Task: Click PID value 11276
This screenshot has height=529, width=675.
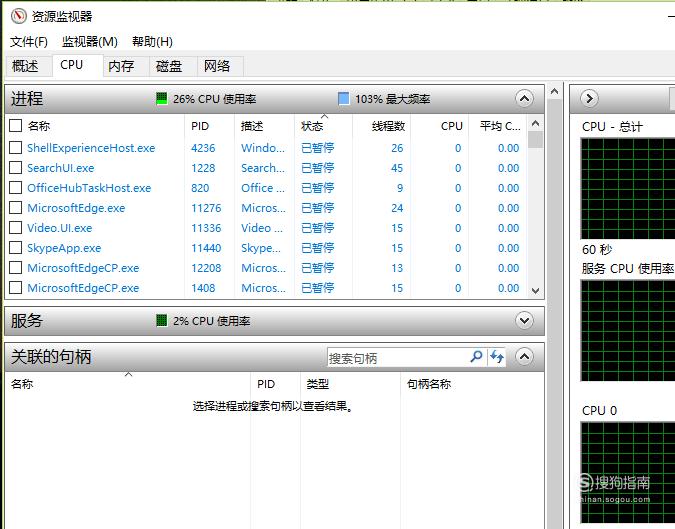Action: click(x=206, y=208)
